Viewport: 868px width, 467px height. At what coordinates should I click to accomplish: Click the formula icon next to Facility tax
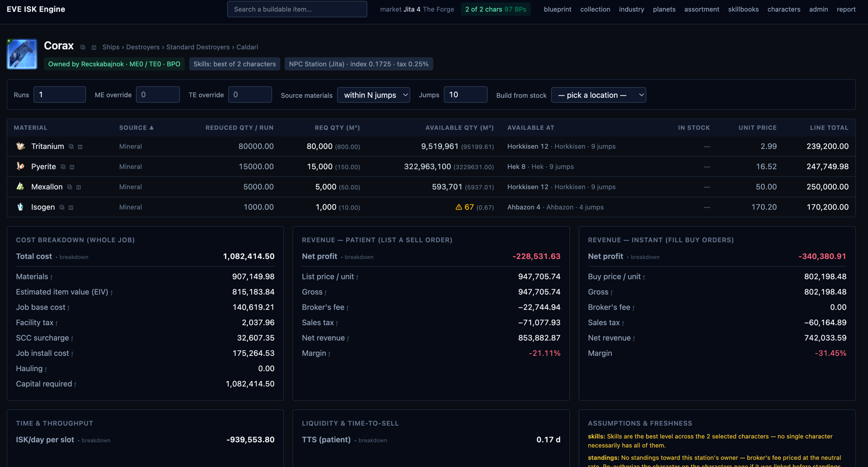(x=56, y=323)
